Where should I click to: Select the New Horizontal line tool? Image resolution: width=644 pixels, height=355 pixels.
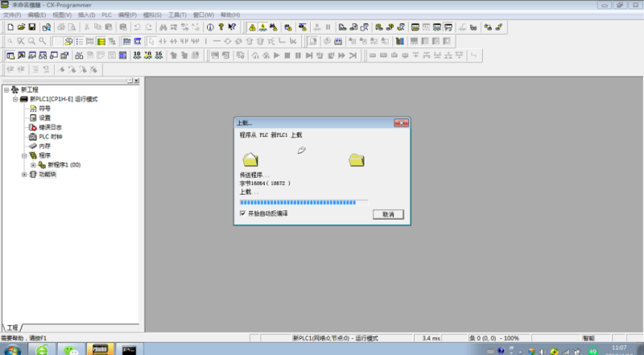[x=217, y=41]
